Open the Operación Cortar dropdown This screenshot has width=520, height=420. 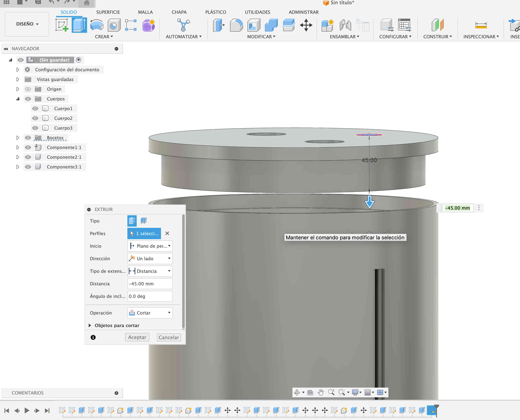point(150,313)
